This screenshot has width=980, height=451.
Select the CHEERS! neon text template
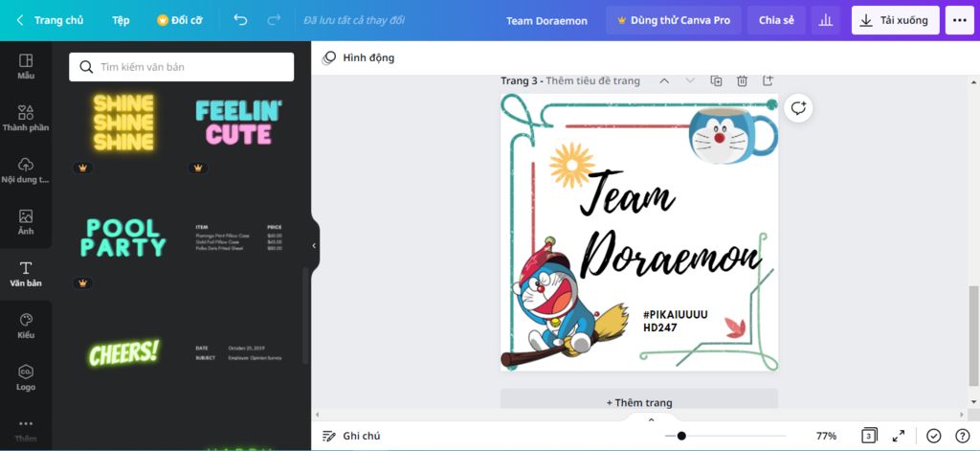pos(123,352)
